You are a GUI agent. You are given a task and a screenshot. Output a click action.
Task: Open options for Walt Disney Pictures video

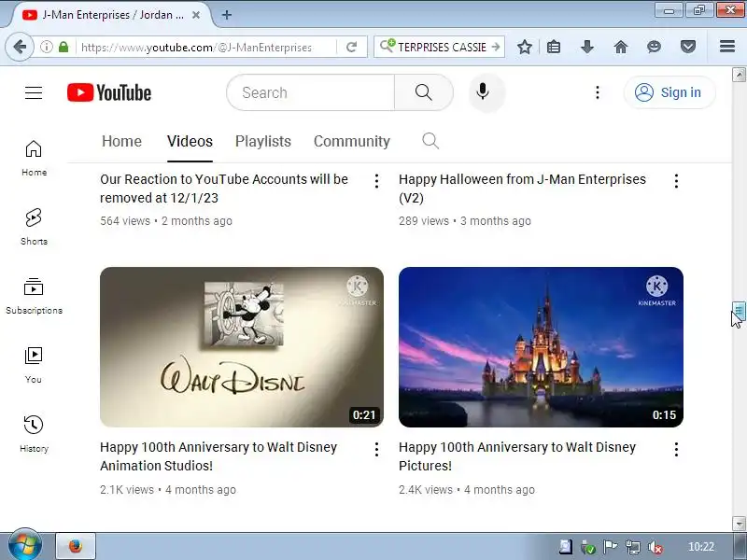coord(676,449)
